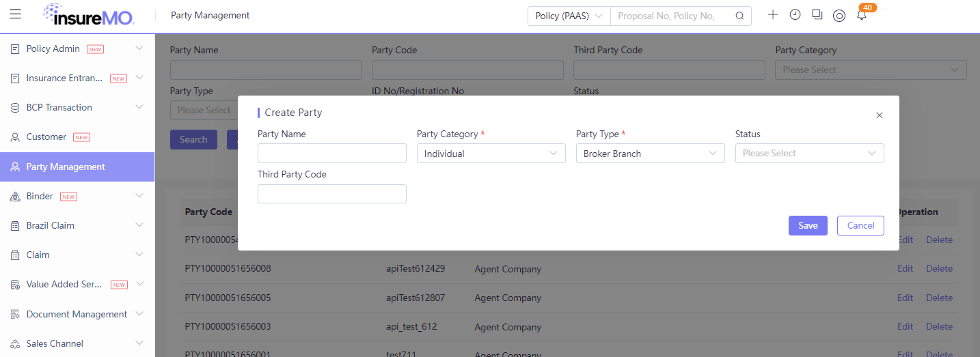
Task: Focus the Third Party Code field in dialog
Action: click(332, 194)
